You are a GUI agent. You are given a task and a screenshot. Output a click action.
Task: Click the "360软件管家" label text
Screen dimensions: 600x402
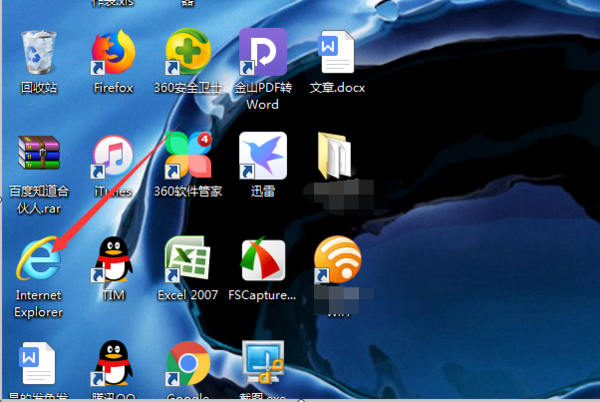[188, 191]
